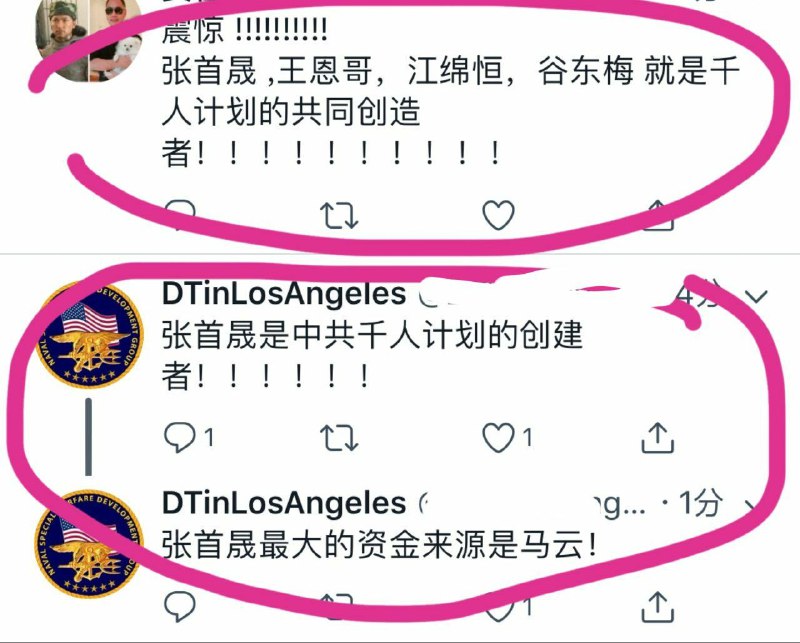Retweet the 资金来源是马云 tweet
Viewport: 800px width, 643px height.
point(339,606)
